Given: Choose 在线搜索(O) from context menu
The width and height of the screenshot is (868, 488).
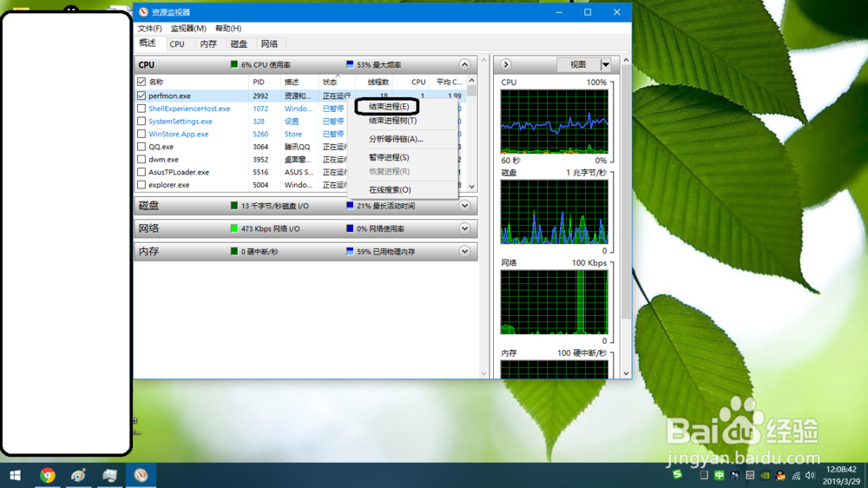Looking at the screenshot, I should coord(390,189).
